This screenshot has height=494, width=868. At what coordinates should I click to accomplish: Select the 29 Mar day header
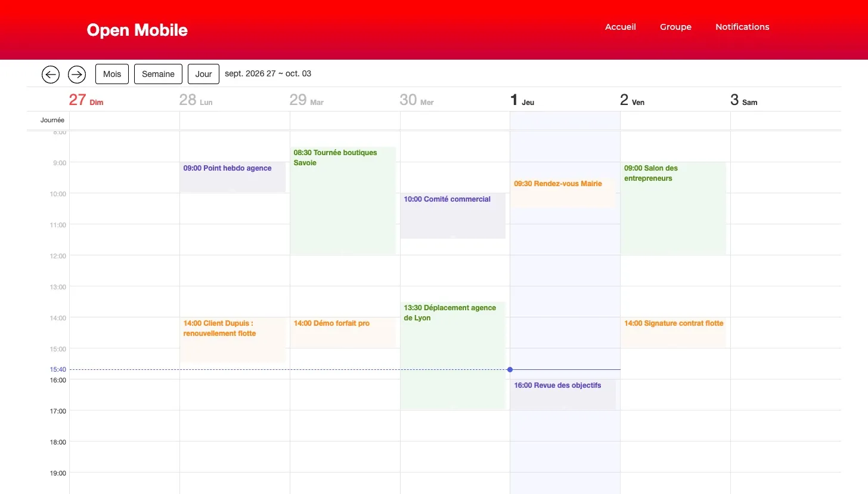[306, 100]
